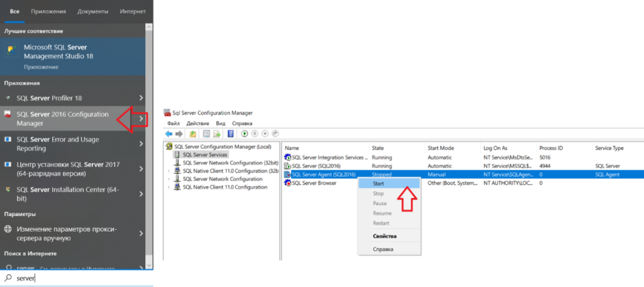
Task: Click the green Start service toolbar icon
Action: pyautogui.click(x=245, y=133)
